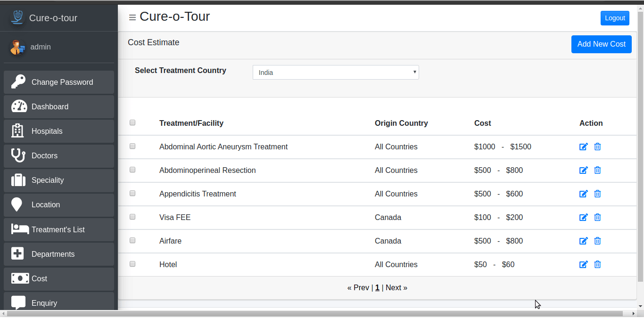Open Hospitals from the sidebar menu
This screenshot has width=644, height=318.
(x=59, y=131)
